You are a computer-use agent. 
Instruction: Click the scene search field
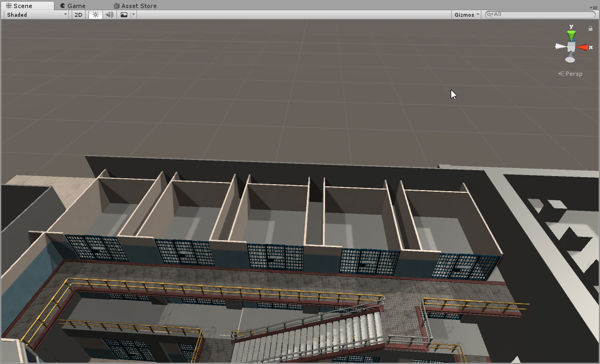pos(540,15)
